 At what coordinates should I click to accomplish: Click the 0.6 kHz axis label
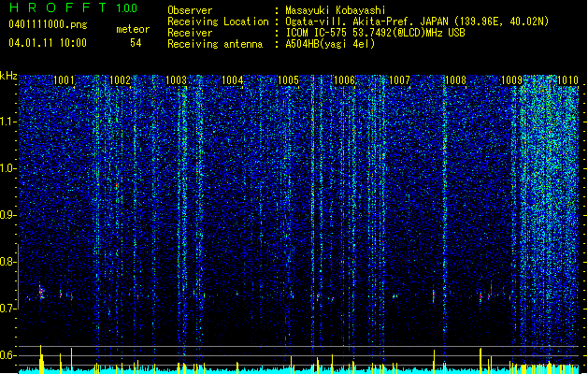tap(8, 355)
